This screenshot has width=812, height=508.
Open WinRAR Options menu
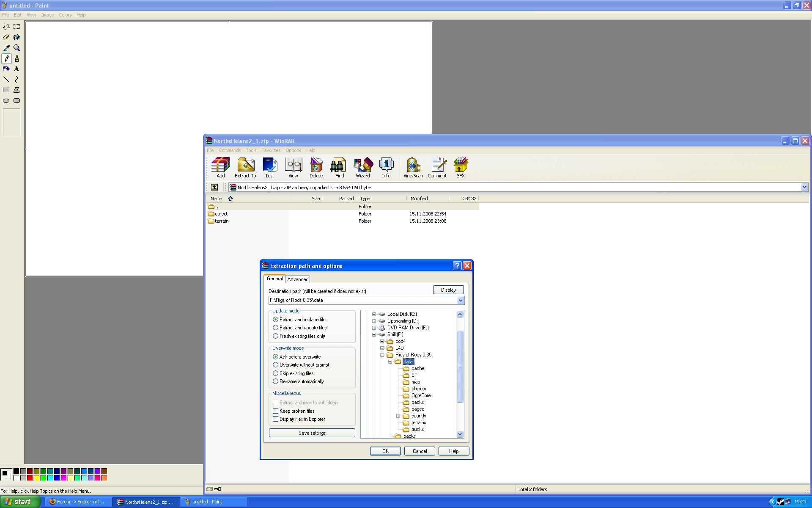coord(293,150)
